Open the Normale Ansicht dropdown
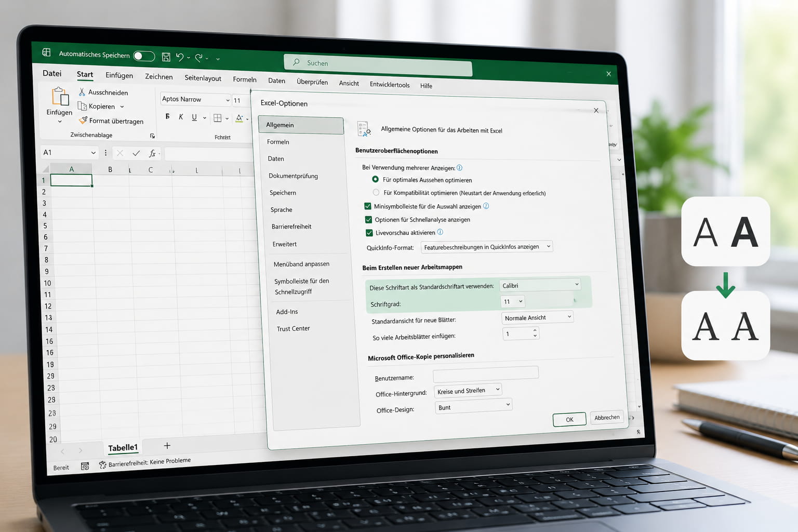This screenshot has height=532, width=798. 538,317
